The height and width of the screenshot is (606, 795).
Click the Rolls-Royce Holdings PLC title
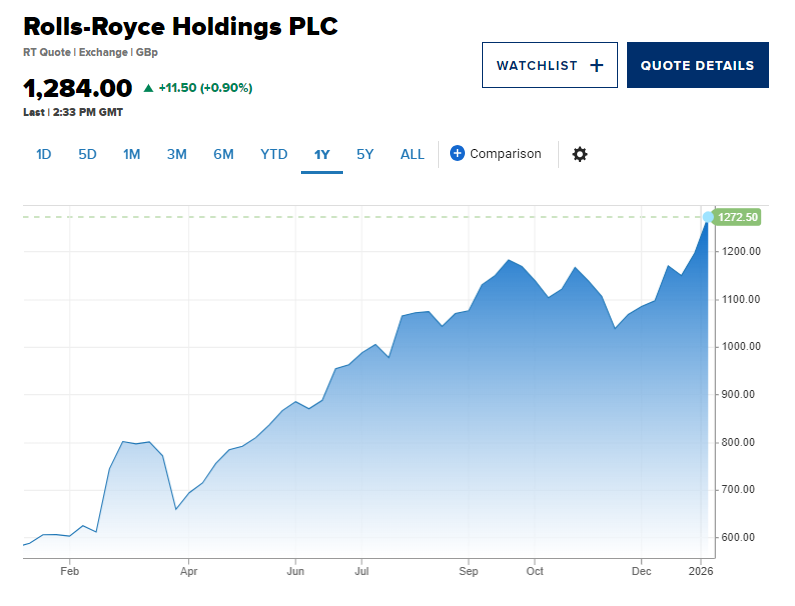pyautogui.click(x=181, y=26)
